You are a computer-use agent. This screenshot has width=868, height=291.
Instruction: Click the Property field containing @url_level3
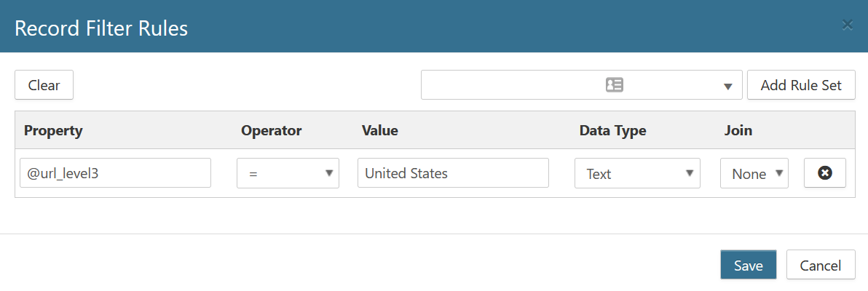115,173
